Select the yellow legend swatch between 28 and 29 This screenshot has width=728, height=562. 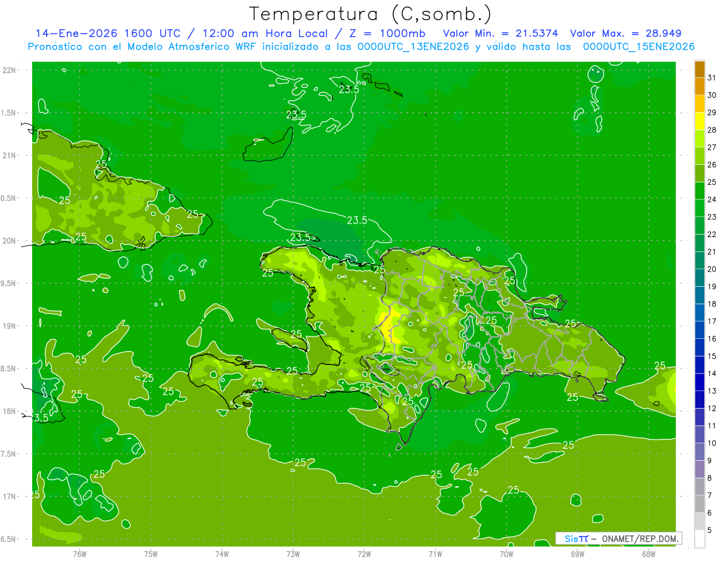click(x=699, y=121)
